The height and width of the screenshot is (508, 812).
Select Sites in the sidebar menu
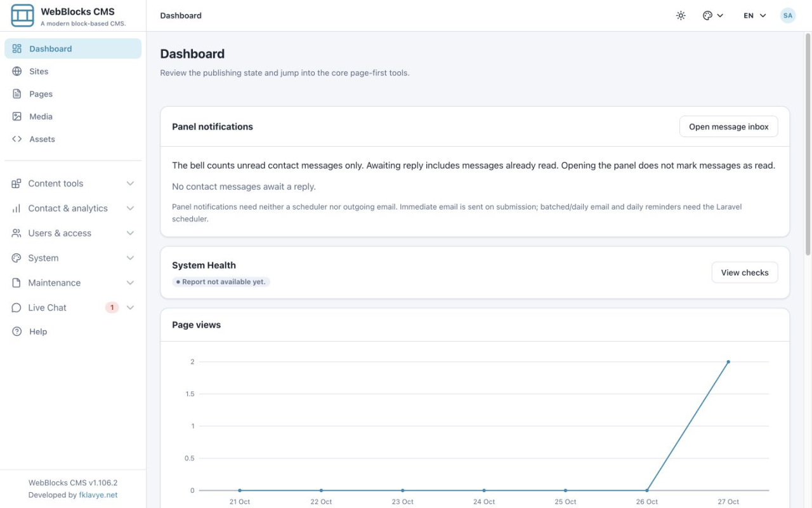coord(73,72)
